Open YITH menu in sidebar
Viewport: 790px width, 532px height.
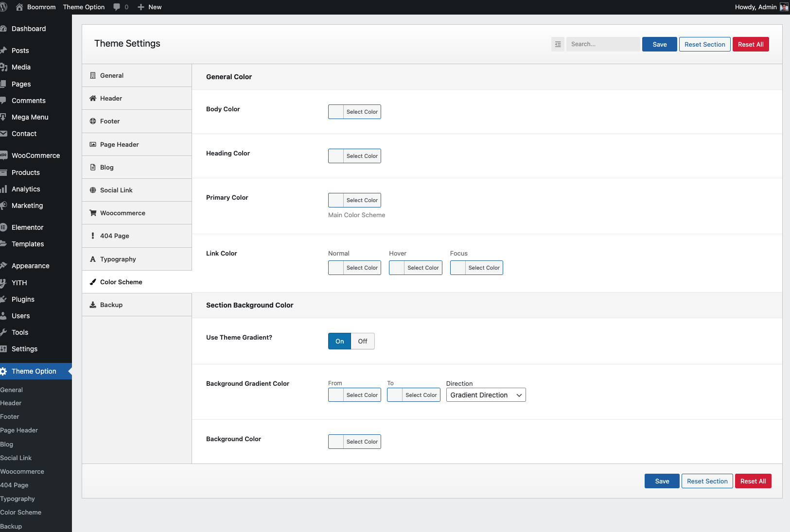(x=36, y=283)
